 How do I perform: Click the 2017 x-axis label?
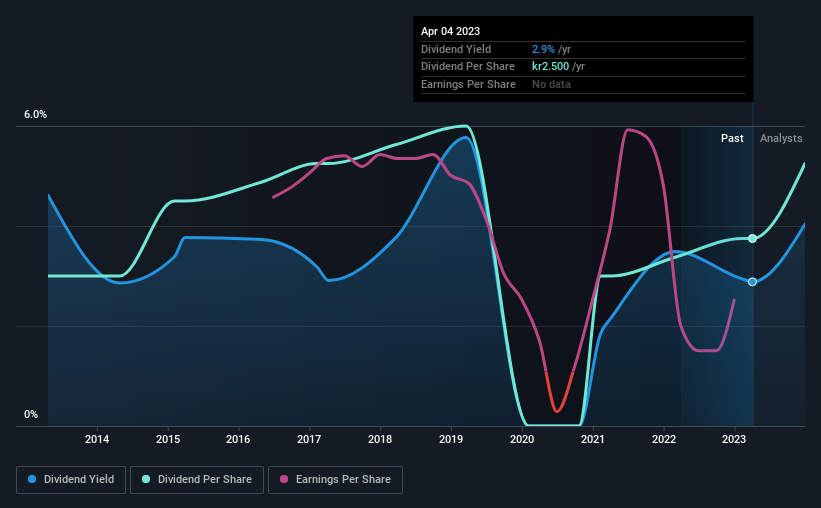pos(309,439)
